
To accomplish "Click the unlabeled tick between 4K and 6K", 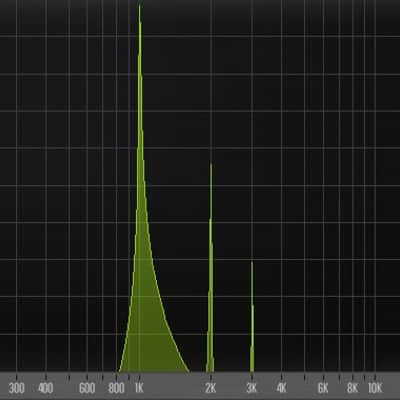I will (304, 377).
